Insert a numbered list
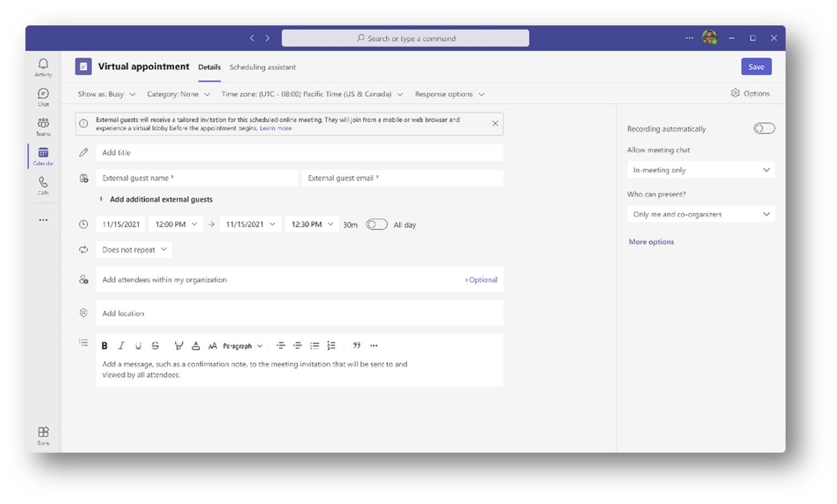The image size is (837, 504). tap(332, 345)
